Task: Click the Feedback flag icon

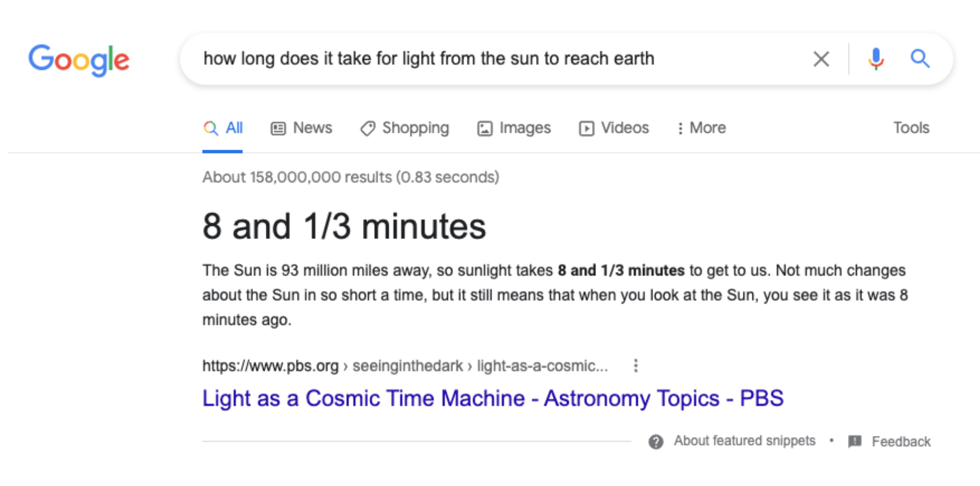Action: (855, 441)
